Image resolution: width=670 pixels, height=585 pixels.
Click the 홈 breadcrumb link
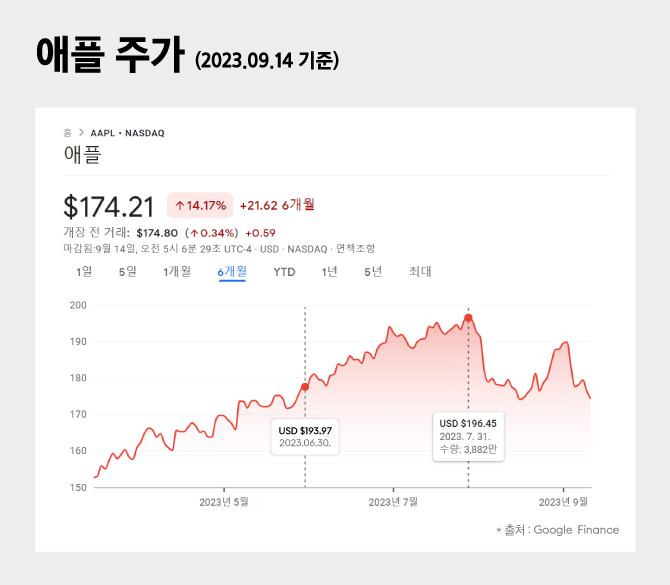coord(67,132)
